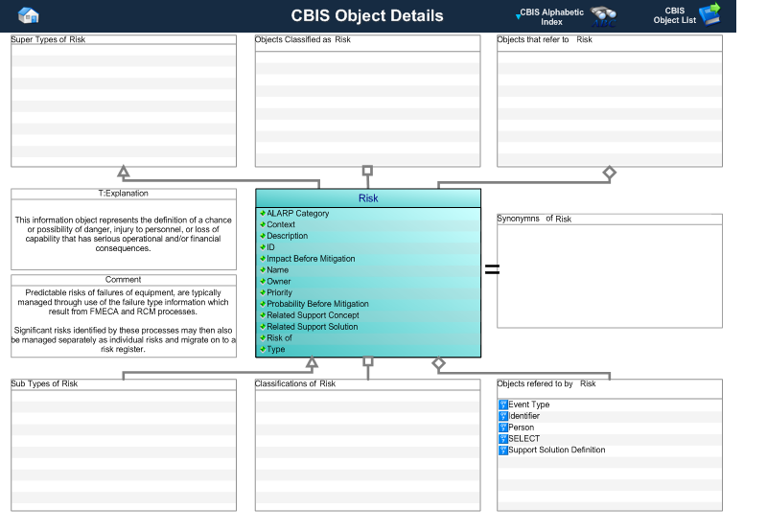
Task: Click the icon beside Support Solution Definition
Action: point(502,450)
